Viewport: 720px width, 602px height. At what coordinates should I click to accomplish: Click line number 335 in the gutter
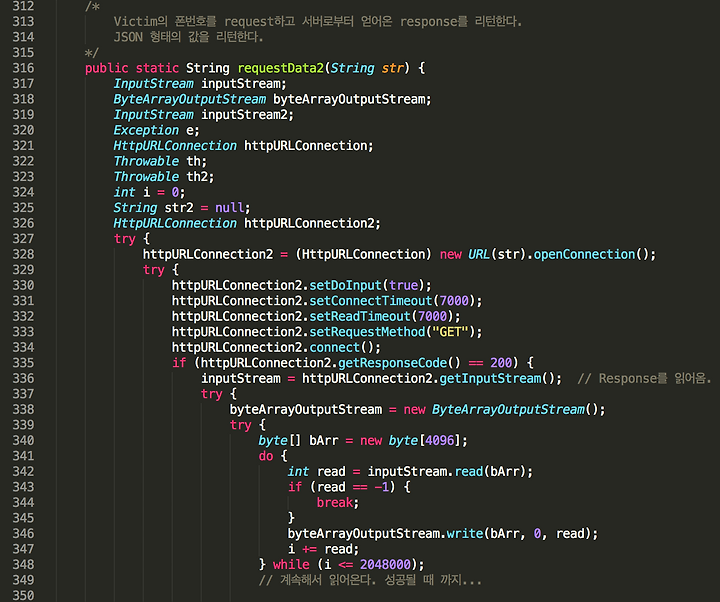pyautogui.click(x=23, y=363)
